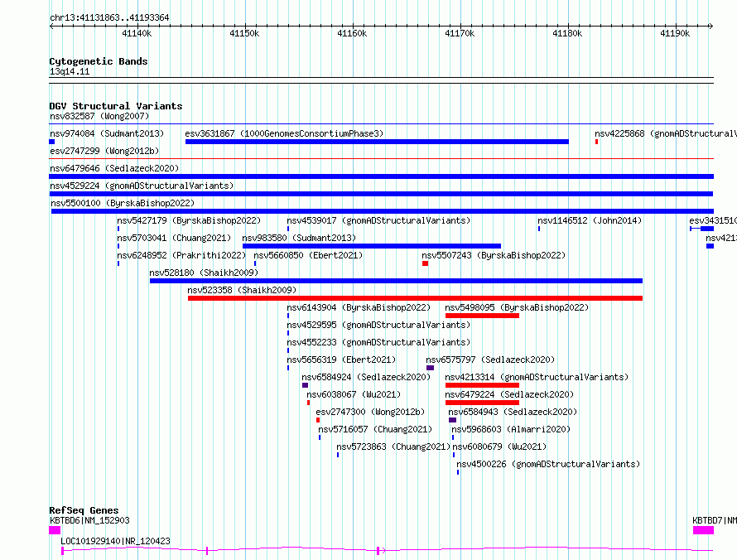Click the DGV Structural Variants track title
The height and width of the screenshot is (560, 737).
tap(116, 106)
